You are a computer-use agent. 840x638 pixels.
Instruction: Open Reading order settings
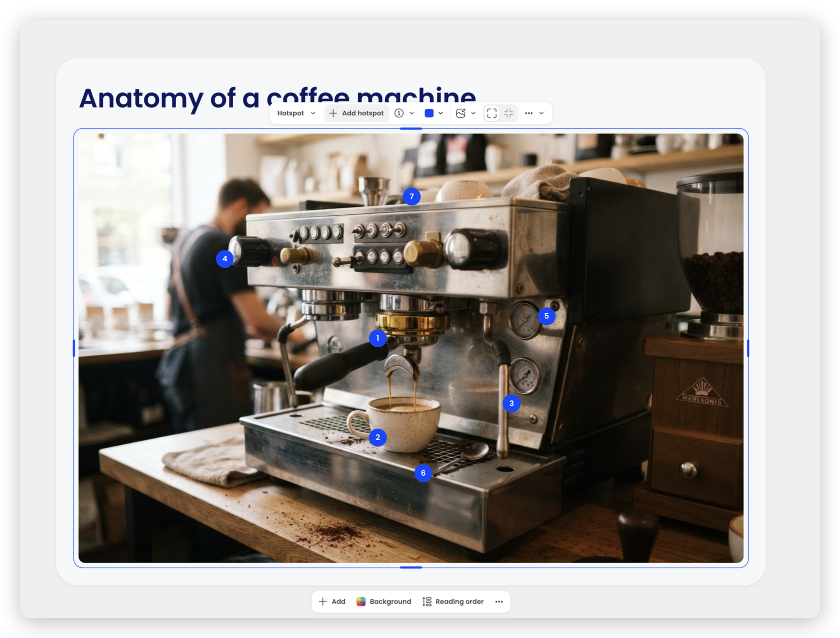click(x=453, y=602)
